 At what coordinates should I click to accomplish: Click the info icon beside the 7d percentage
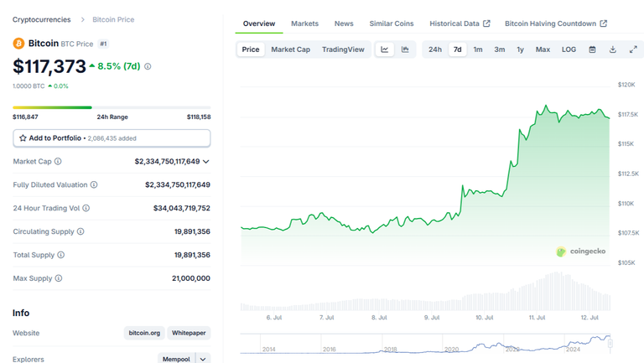(x=148, y=66)
